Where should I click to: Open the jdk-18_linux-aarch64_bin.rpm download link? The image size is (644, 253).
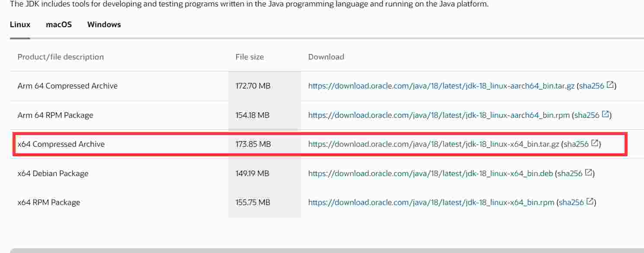point(439,115)
